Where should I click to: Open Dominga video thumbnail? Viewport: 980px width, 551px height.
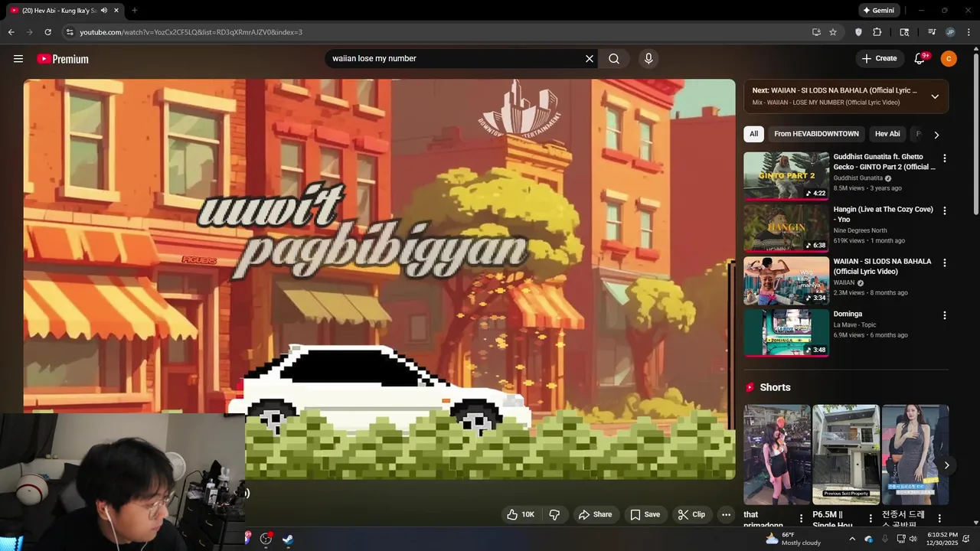coord(786,333)
